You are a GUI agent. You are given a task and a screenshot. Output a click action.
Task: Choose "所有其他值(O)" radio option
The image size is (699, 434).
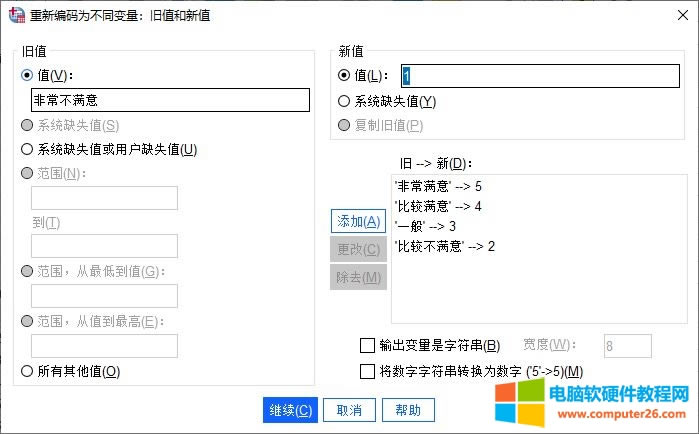point(27,371)
